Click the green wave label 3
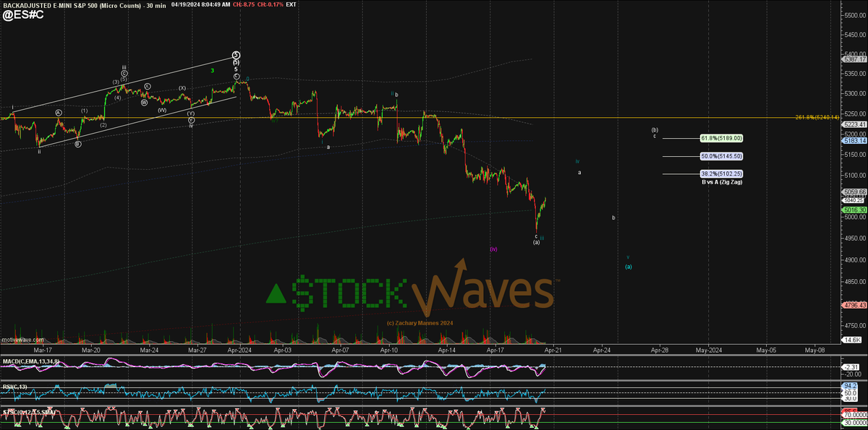This screenshot has width=868, height=430. tap(212, 70)
